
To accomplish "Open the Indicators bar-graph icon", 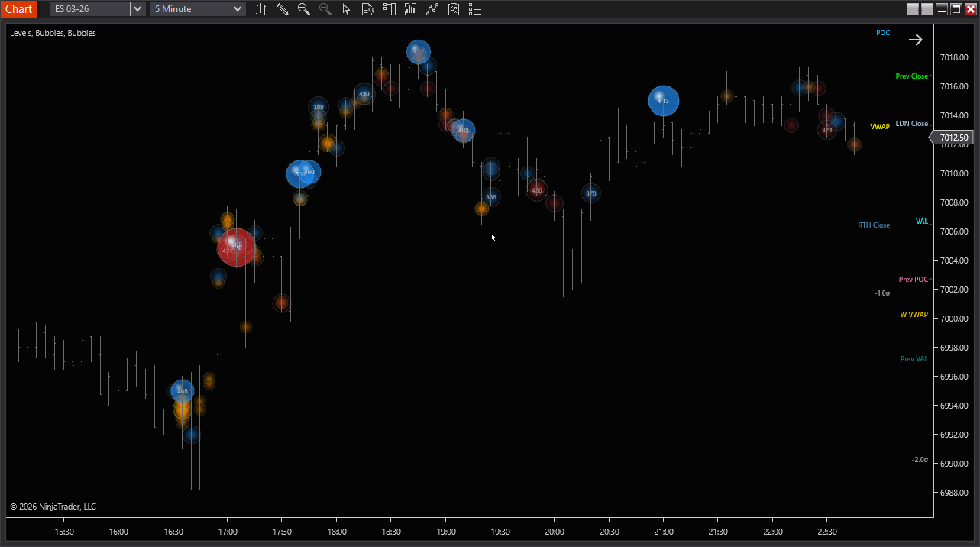I will (x=411, y=9).
